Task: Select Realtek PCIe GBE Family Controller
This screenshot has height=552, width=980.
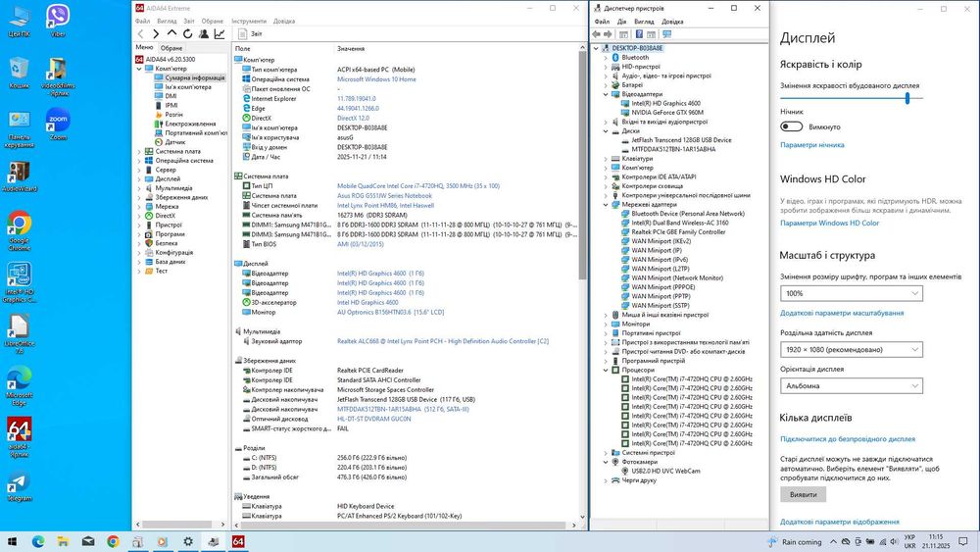Action: point(678,232)
